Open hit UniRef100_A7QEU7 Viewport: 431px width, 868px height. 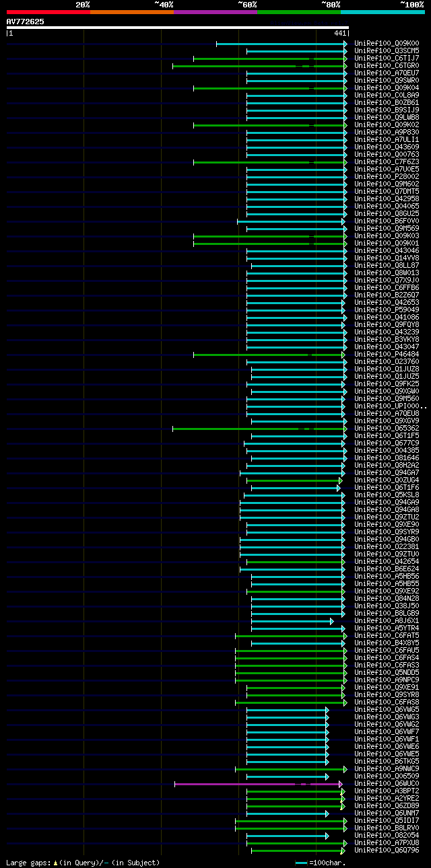point(387,73)
